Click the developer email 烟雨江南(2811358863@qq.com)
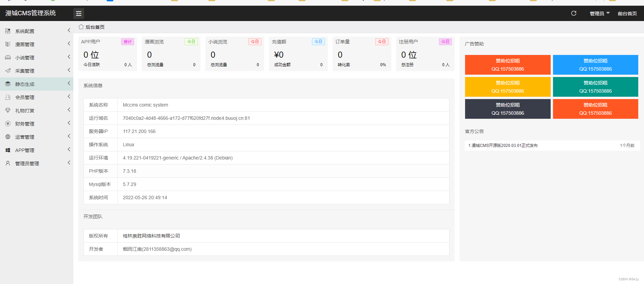 click(x=157, y=249)
